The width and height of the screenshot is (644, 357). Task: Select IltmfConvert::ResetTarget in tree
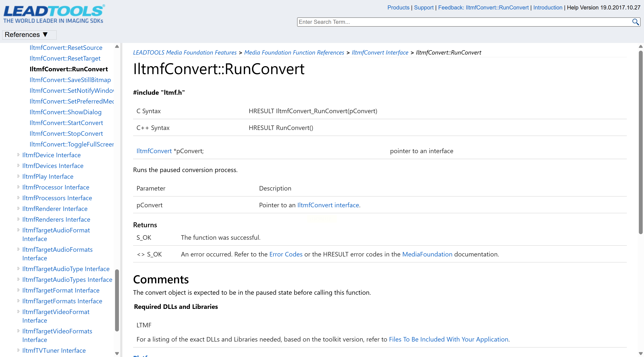pyautogui.click(x=65, y=58)
